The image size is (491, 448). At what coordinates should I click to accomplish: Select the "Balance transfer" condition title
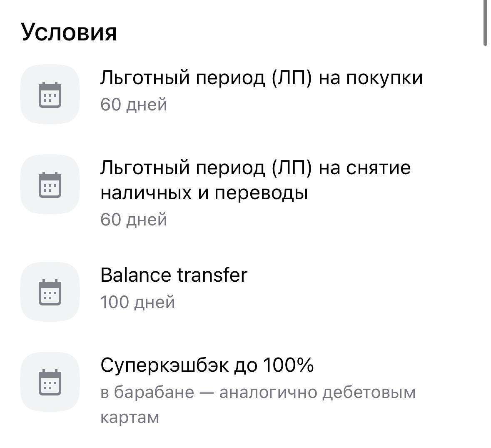pyautogui.click(x=174, y=275)
